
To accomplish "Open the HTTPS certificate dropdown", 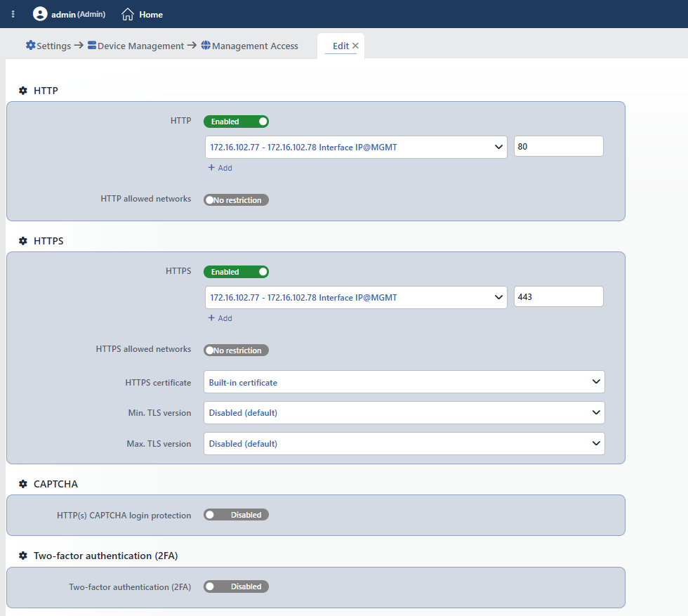I will (404, 382).
